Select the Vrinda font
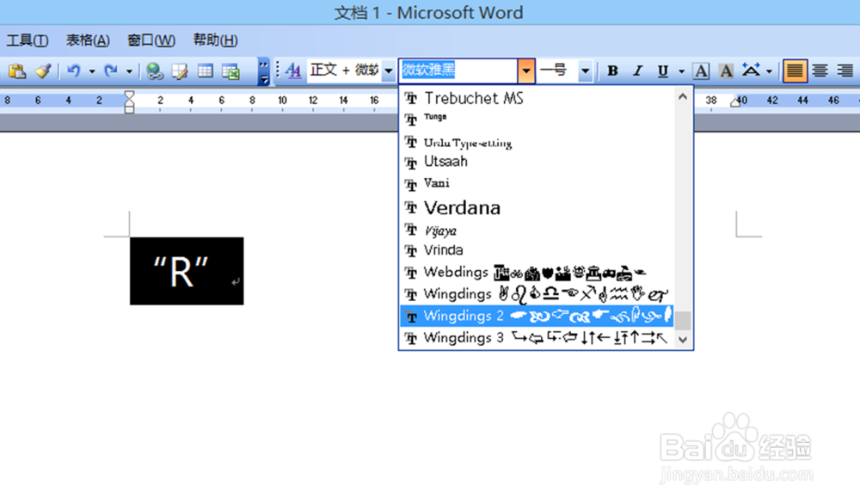This screenshot has height=504, width=860. [x=537, y=250]
